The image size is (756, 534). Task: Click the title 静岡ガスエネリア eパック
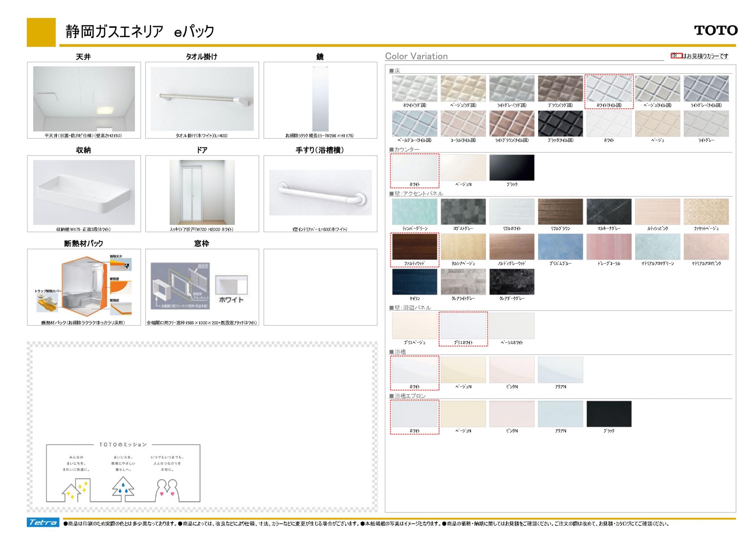click(x=139, y=31)
